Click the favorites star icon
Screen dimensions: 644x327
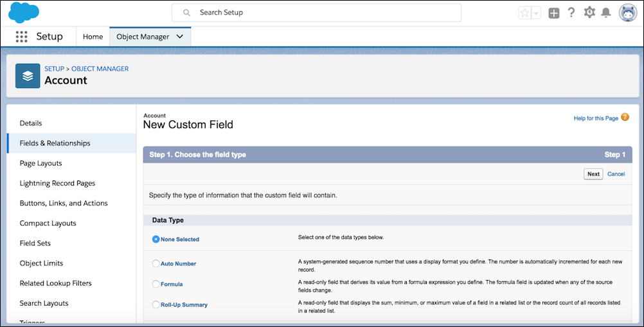tap(525, 13)
